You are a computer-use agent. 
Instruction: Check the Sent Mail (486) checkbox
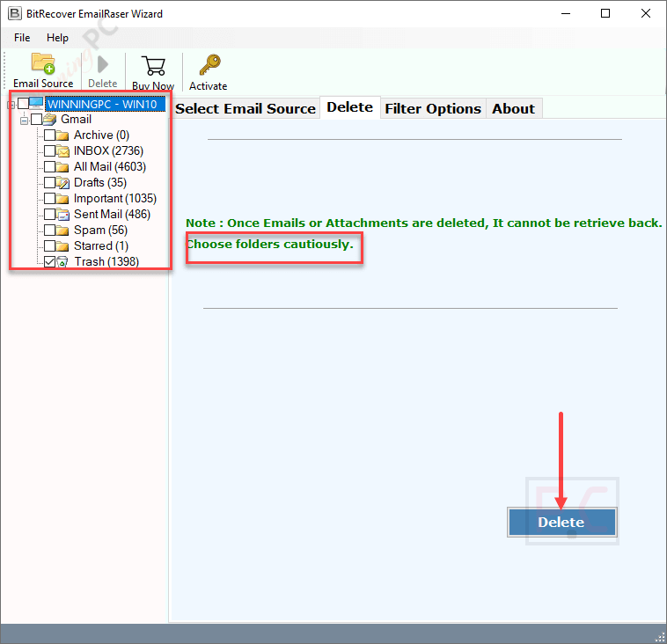[50, 214]
